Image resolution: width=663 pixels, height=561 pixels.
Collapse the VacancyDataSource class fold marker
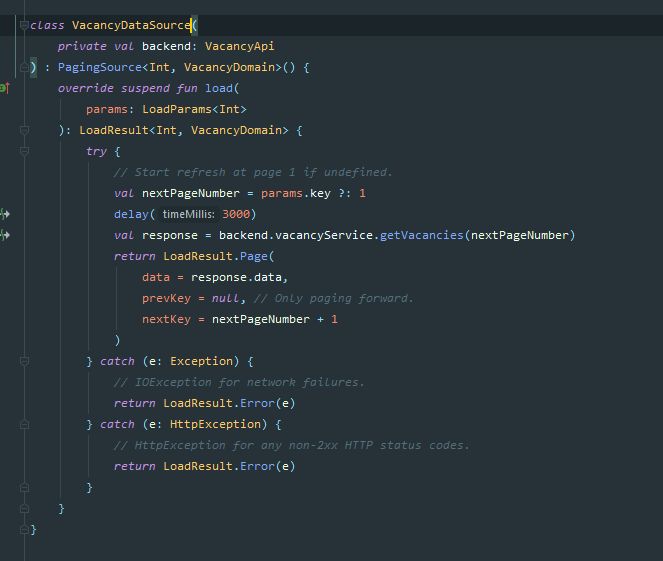[x=24, y=25]
